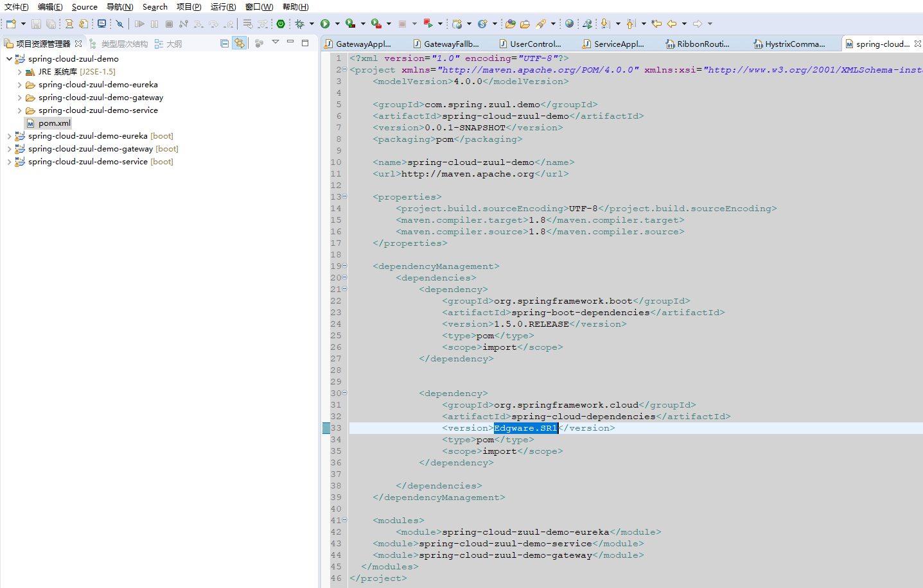Click the Spring Boot Dashboard power icon
The height and width of the screenshot is (588, 923).
pyautogui.click(x=281, y=24)
